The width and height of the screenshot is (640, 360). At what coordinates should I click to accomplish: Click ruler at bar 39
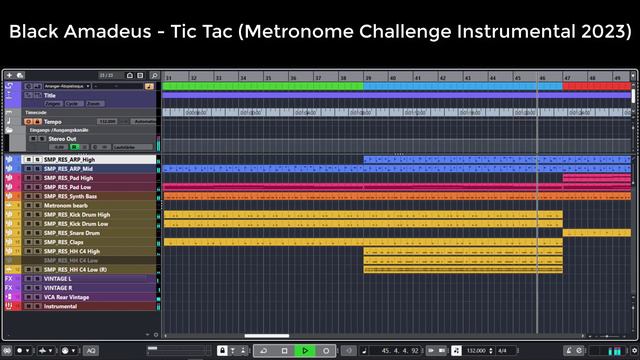click(369, 77)
